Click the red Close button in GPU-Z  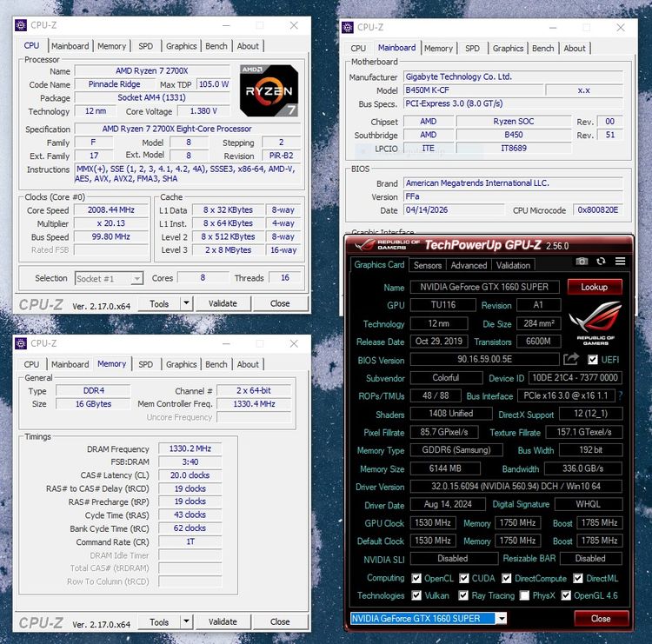coord(601,618)
